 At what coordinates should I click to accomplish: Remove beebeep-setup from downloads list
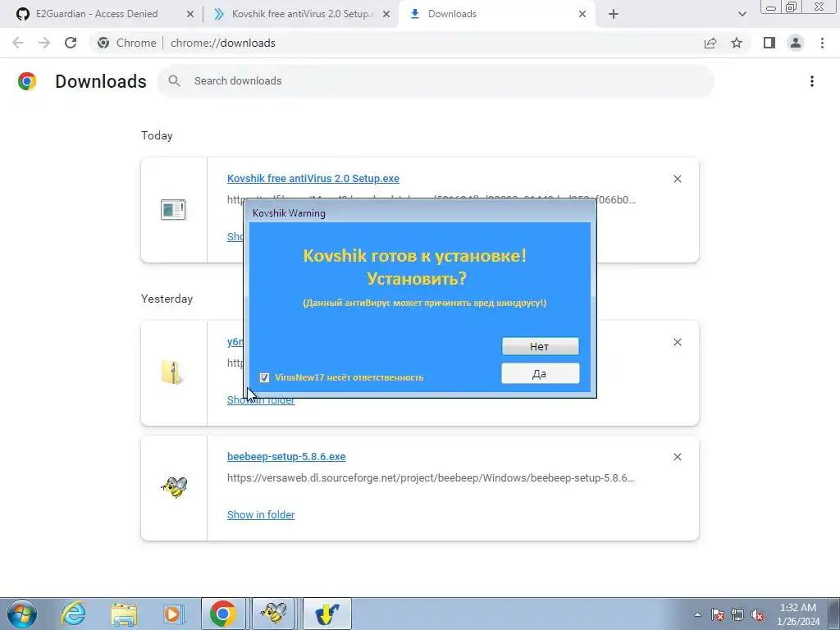click(x=677, y=457)
